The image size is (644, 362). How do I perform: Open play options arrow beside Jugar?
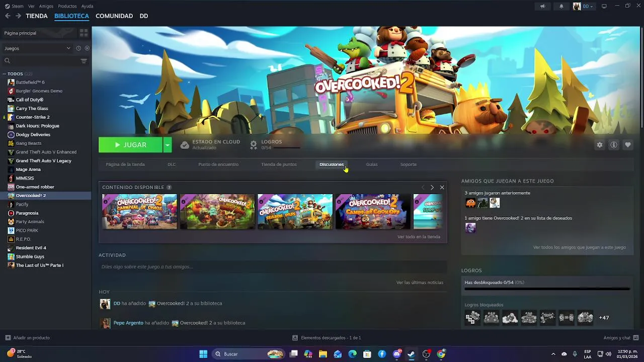click(x=167, y=145)
